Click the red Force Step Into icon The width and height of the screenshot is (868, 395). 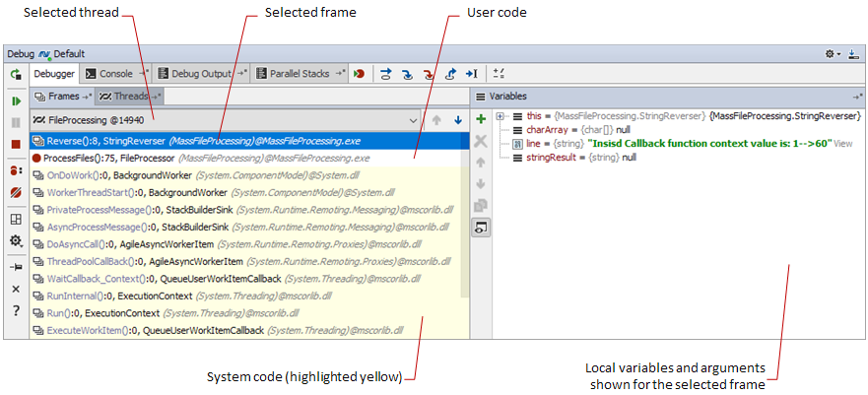pos(429,74)
